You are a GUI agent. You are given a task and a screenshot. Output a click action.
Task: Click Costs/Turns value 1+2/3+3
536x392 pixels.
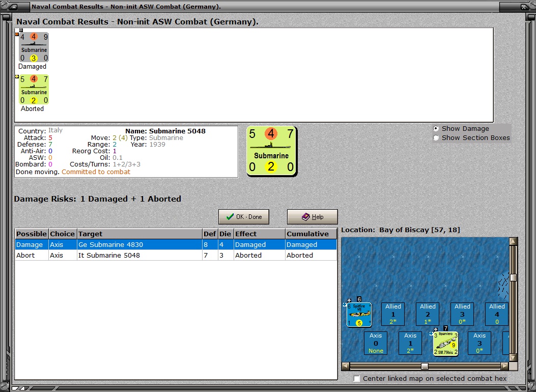[126, 164]
